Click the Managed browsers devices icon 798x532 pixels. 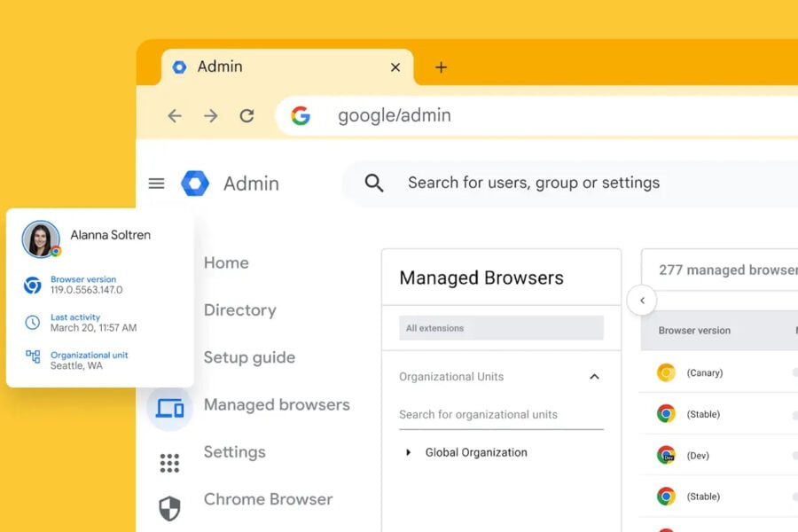tap(169, 408)
